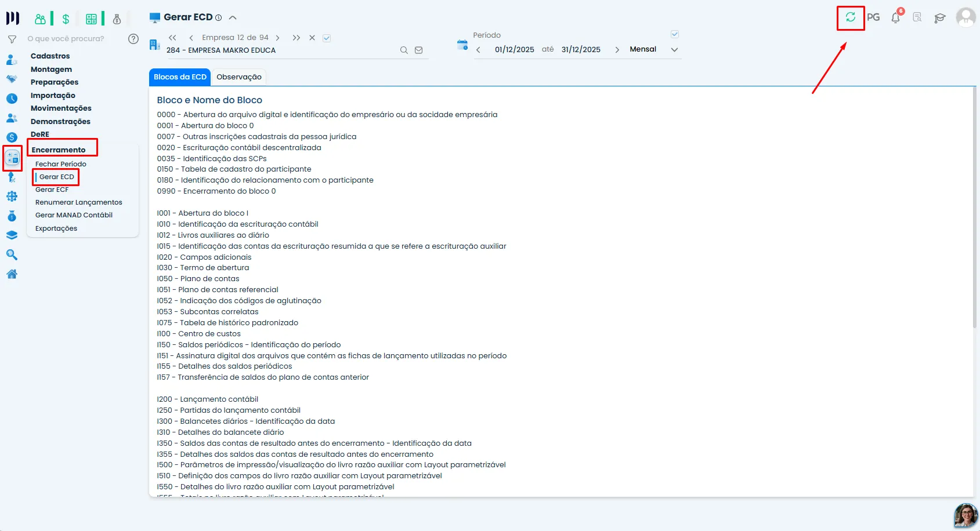Select the green calculator module icon
The image size is (980, 531).
91,19
